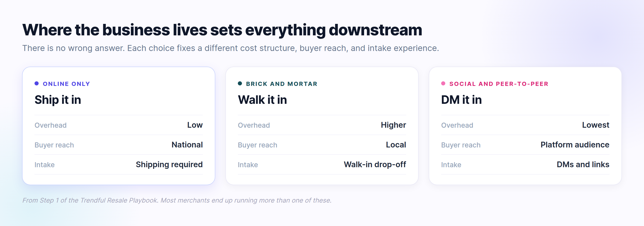Click the 'Shipping required' intake value
Screen dimensions: 644x226
[x=169, y=165]
